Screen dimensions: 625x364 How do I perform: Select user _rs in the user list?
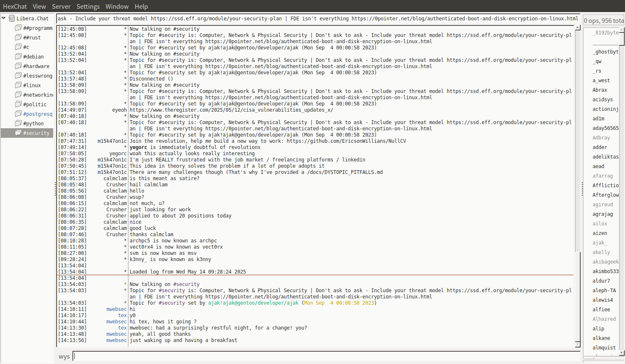[x=597, y=71]
